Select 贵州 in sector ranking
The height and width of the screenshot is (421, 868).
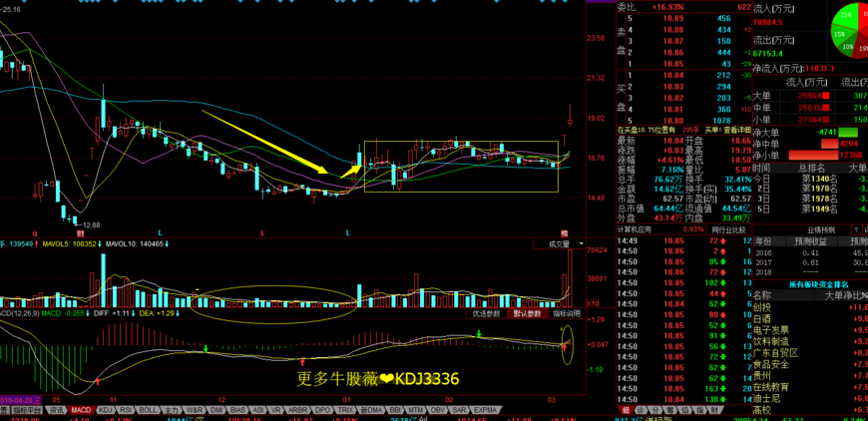tap(762, 376)
